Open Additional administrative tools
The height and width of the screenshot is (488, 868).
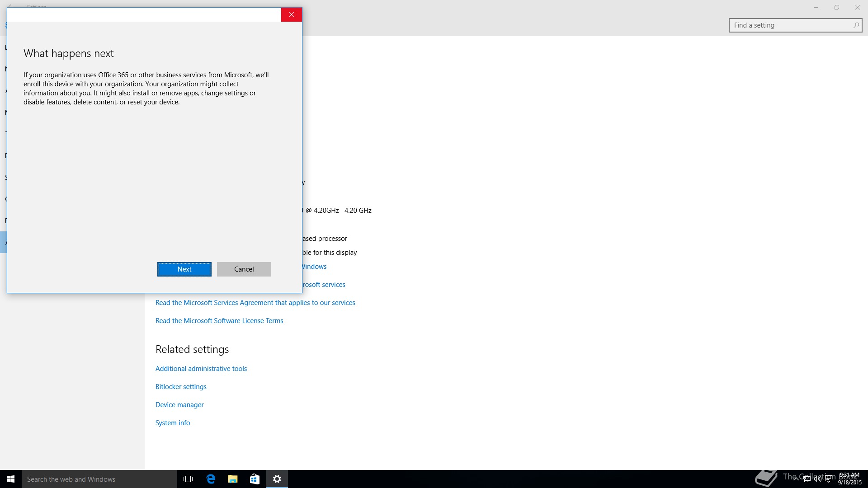click(201, 369)
